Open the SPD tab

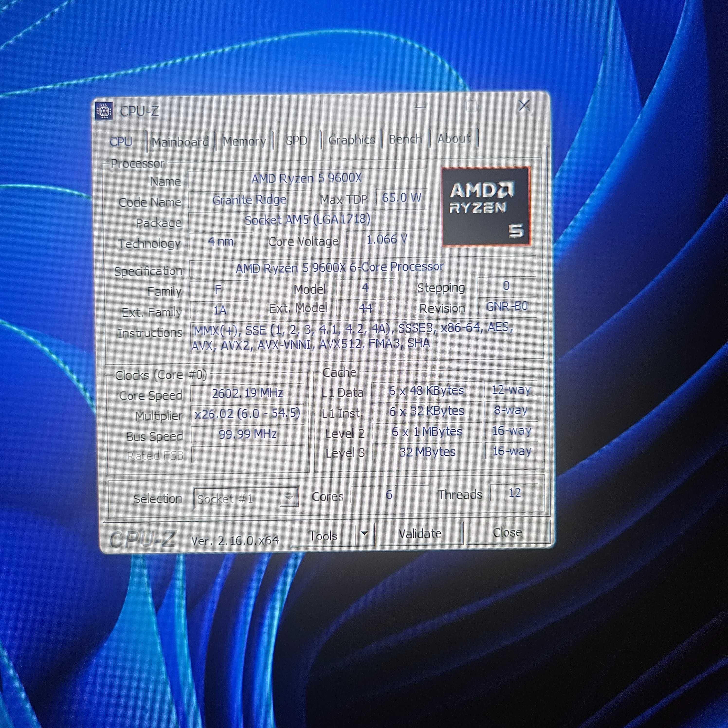(x=296, y=141)
